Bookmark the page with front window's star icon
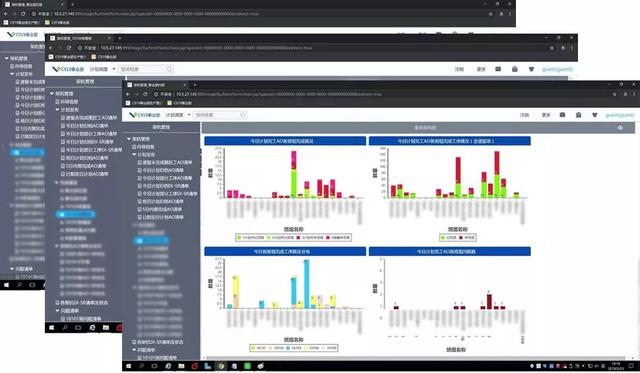 614,94
